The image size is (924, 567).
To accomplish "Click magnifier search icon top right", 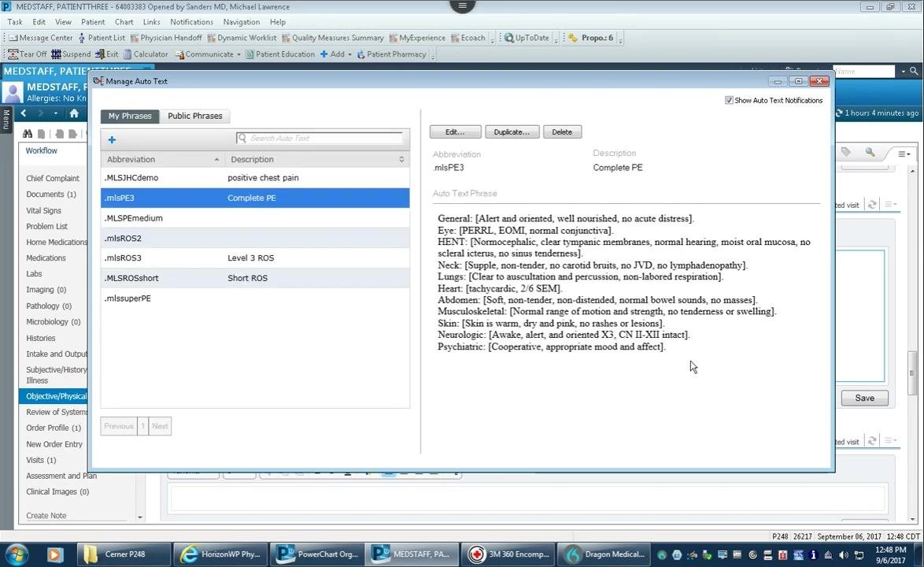I will (x=914, y=71).
